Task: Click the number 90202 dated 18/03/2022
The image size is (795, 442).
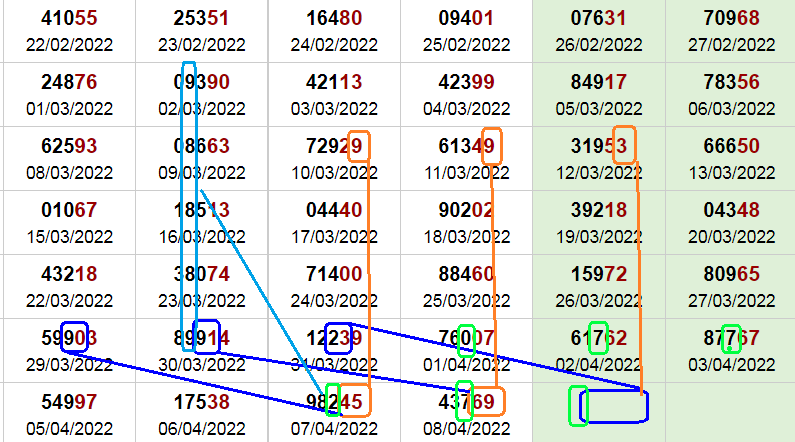Action: pyautogui.click(x=466, y=212)
